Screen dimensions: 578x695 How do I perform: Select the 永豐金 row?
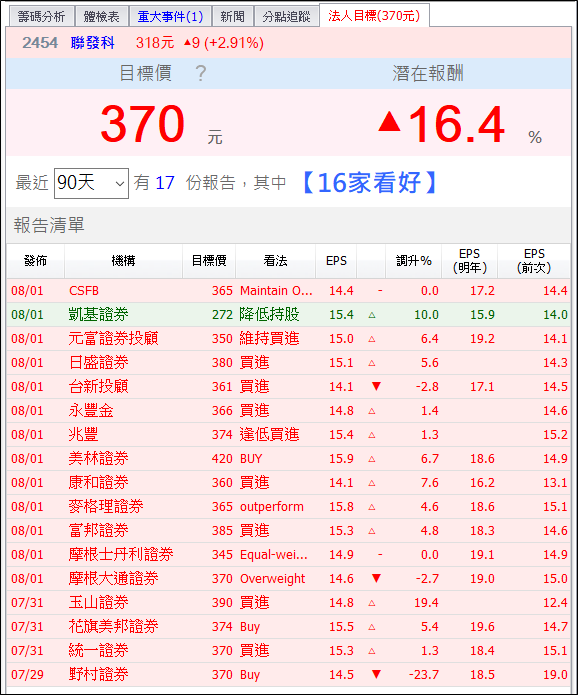(289, 410)
